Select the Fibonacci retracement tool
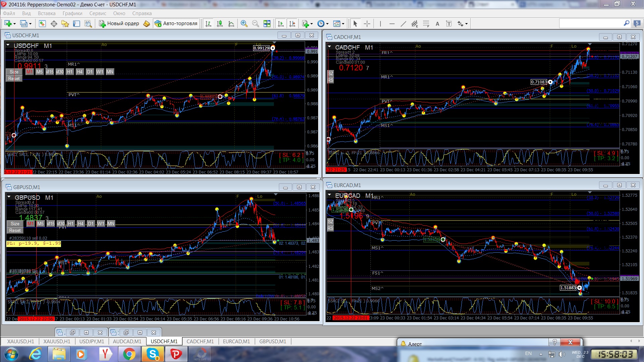 tap(426, 23)
